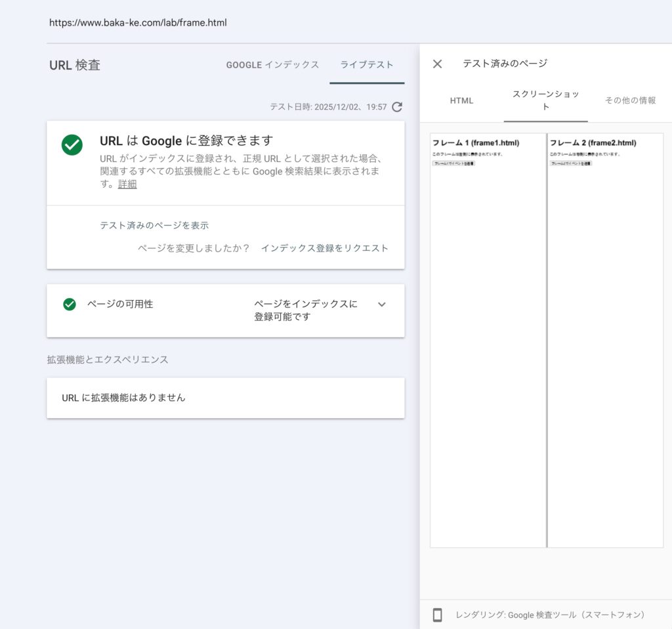Select the ライブテスト tab
Viewport: 672px width, 629px height.
[x=367, y=65]
